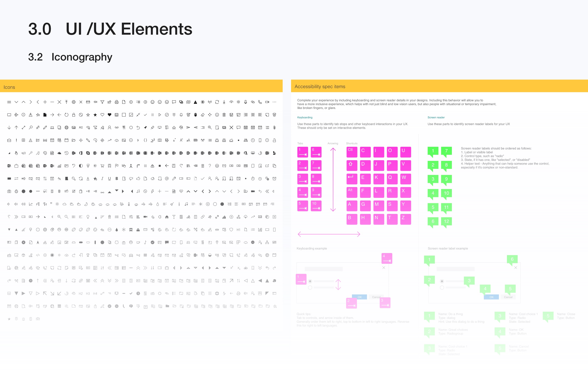Viewport: 588px width, 390px height.
Task: Click the chevron-down icon next to the hamburger icon
Action: (16, 102)
